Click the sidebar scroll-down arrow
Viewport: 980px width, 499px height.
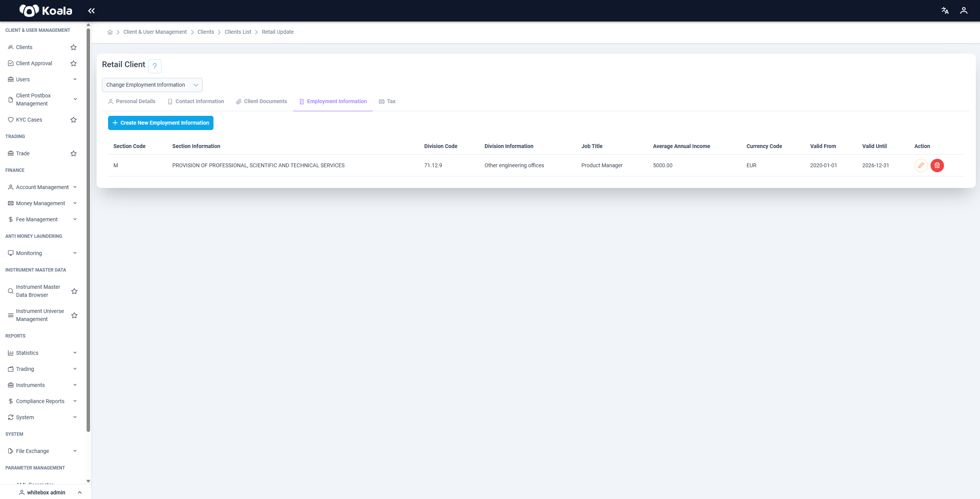pos(89,481)
